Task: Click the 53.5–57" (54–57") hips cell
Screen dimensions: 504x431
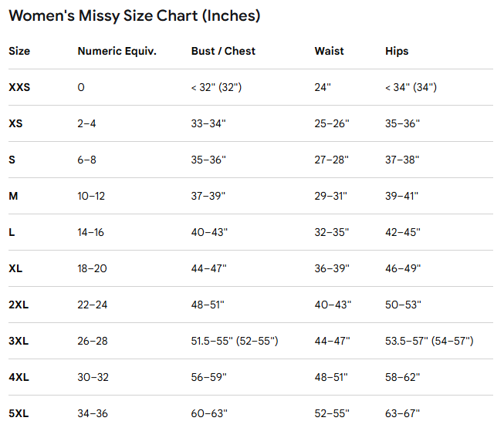Action: pos(429,341)
